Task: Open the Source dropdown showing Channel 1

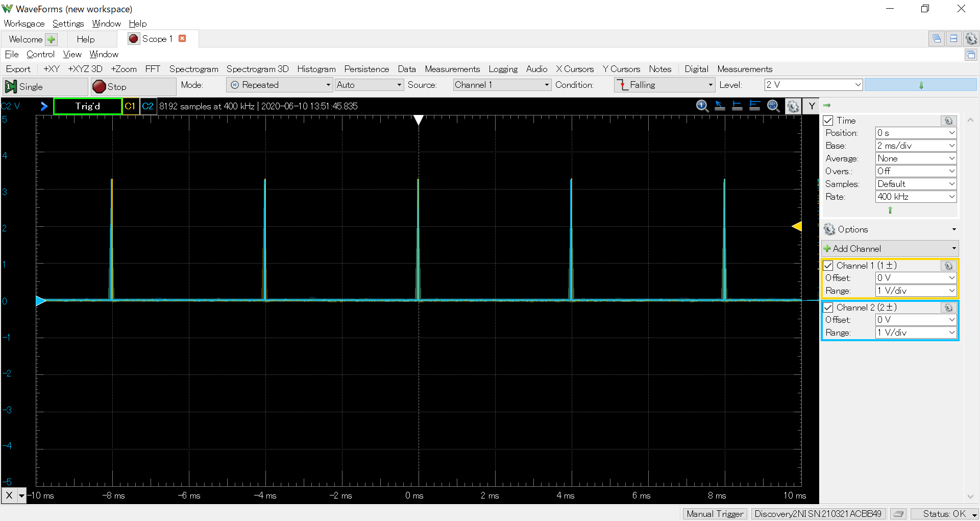Action: 502,85
